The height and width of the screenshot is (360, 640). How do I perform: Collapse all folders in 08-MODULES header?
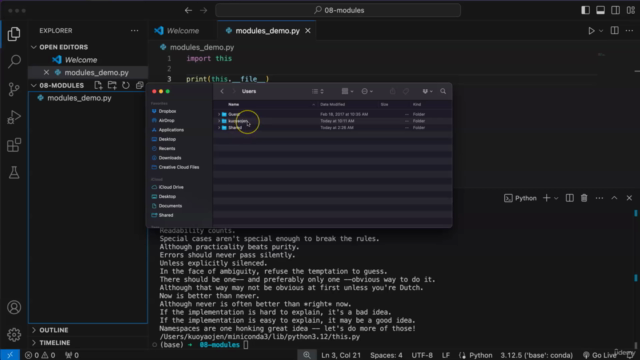click(x=140, y=85)
